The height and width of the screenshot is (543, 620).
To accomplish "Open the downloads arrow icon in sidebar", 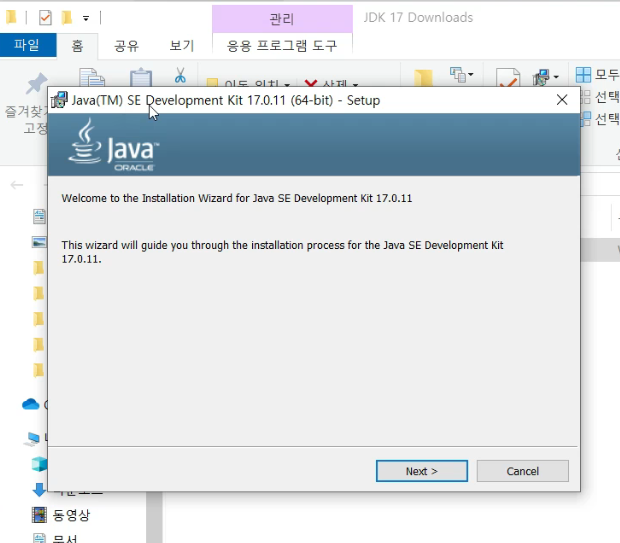I will (x=39, y=490).
